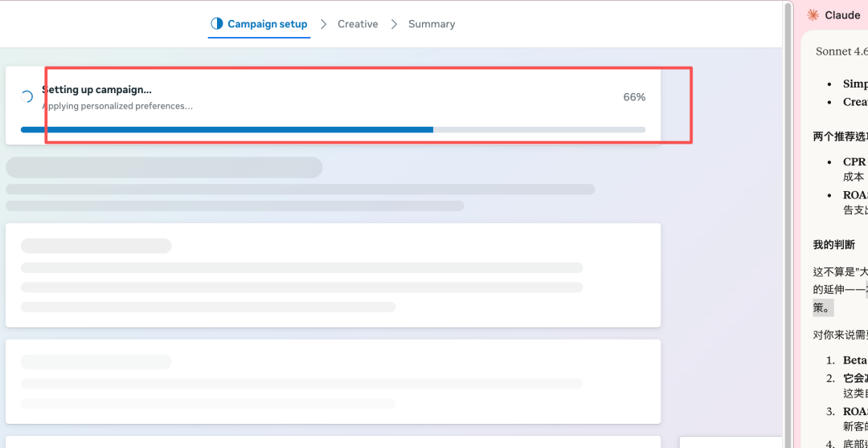
Task: Click the 我的判断 heading in Claude panel
Action: [834, 245]
